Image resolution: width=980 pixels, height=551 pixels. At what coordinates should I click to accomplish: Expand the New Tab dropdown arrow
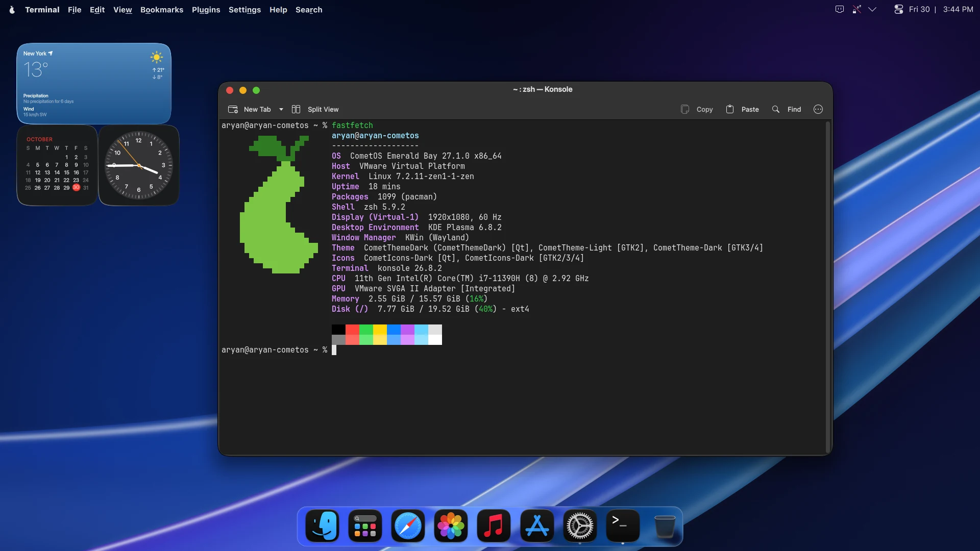coord(281,109)
